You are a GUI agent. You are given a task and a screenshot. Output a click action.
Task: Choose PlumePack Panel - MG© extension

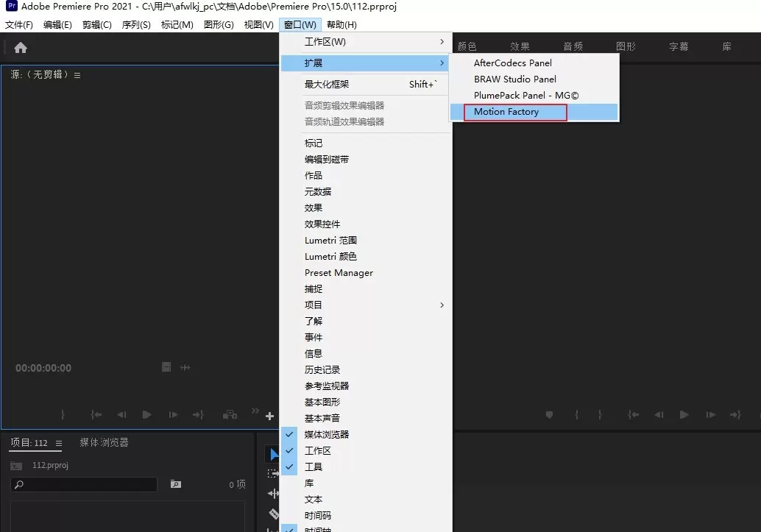pyautogui.click(x=534, y=95)
